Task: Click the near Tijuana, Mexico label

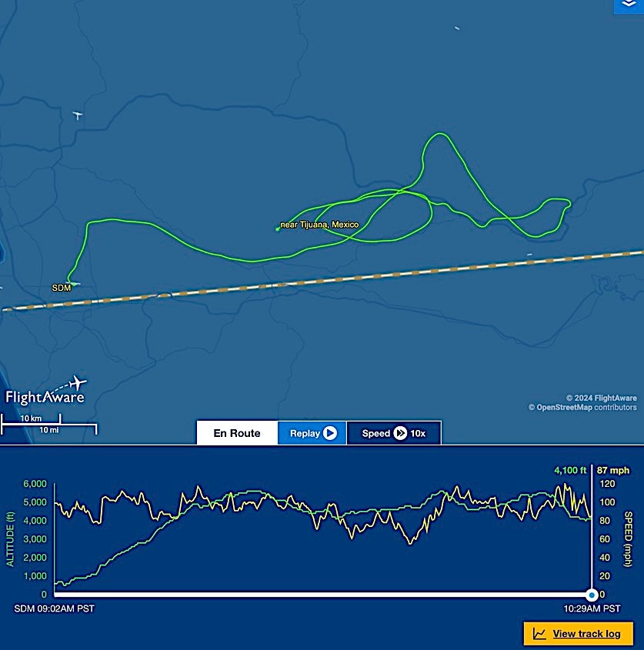Action: 319,225
